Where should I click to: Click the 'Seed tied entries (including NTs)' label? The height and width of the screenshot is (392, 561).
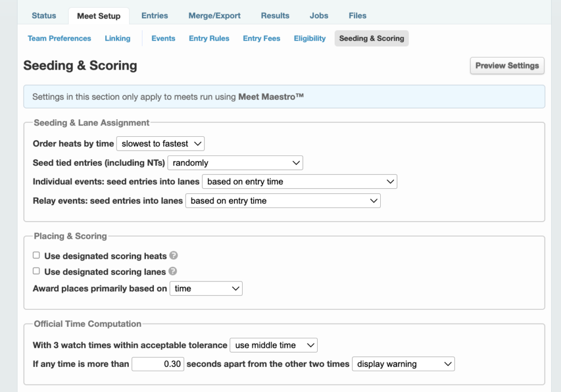pyautogui.click(x=99, y=163)
